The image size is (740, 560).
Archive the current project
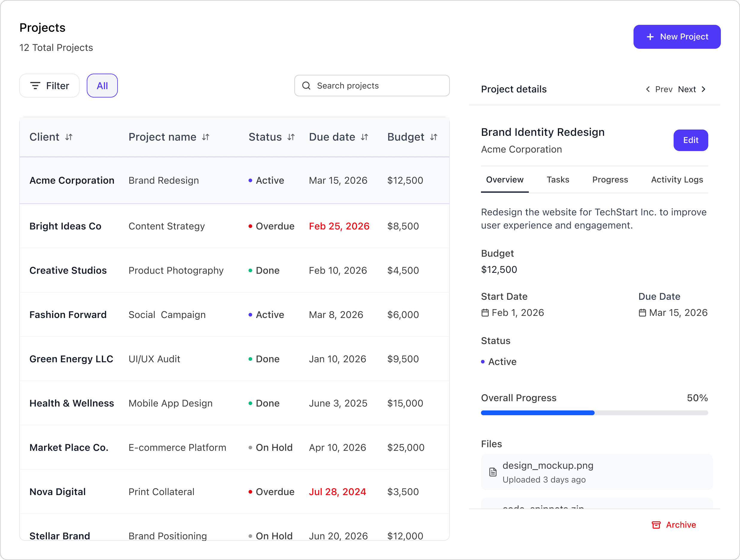674,524
